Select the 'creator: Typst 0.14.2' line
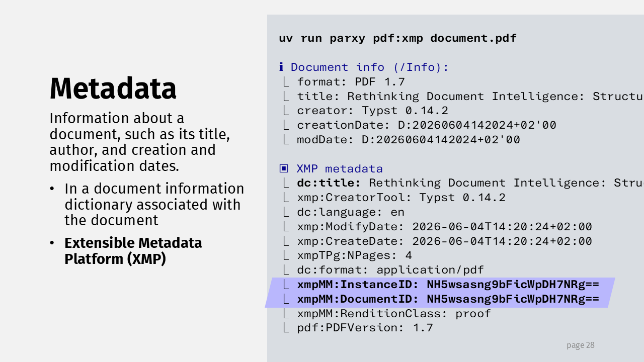Viewport: 644px width, 362px height. (366, 111)
